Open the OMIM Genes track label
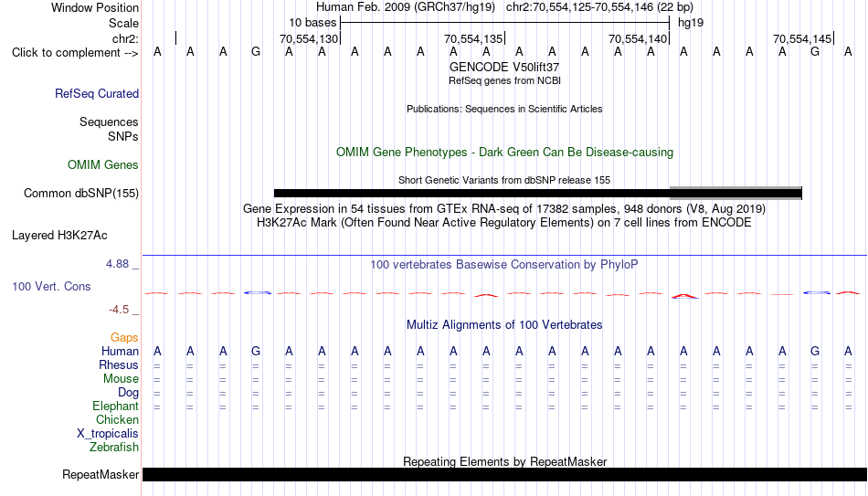The height and width of the screenshot is (496, 868). (102, 165)
